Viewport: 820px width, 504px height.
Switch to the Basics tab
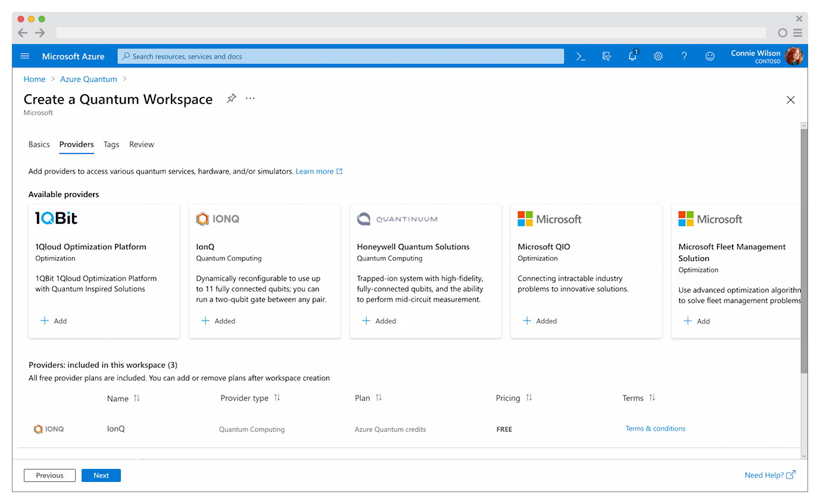coord(39,145)
